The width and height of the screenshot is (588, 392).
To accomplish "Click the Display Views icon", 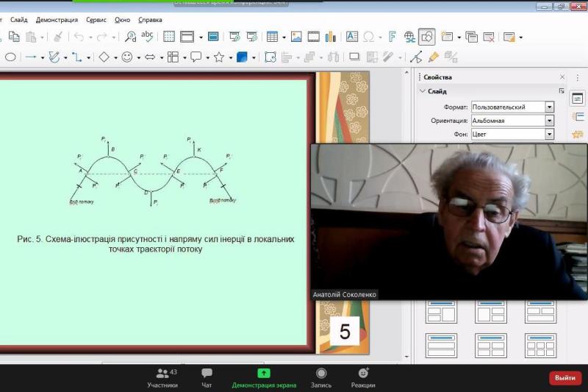I will (187, 37).
